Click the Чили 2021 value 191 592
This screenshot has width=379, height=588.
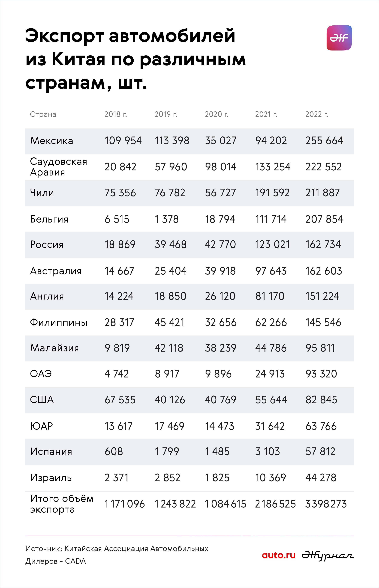pyautogui.click(x=272, y=193)
